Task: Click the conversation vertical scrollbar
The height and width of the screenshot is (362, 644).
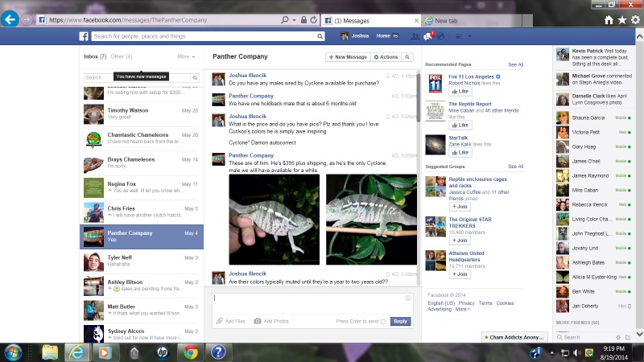Action: 418,98
